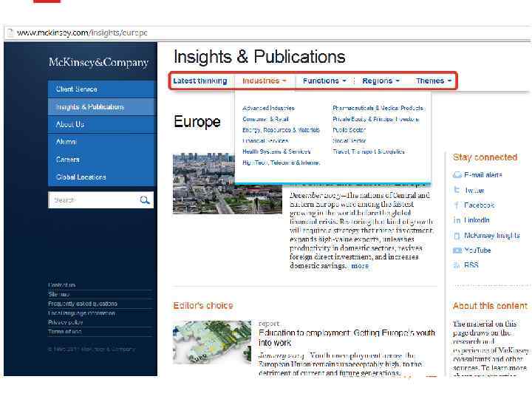Click the browser address bar URL
This screenshot has height=399, width=532.
[82, 33]
